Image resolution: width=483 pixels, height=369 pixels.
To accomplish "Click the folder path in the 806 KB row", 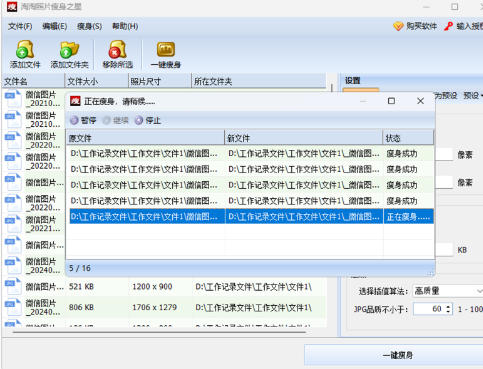I will point(253,307).
